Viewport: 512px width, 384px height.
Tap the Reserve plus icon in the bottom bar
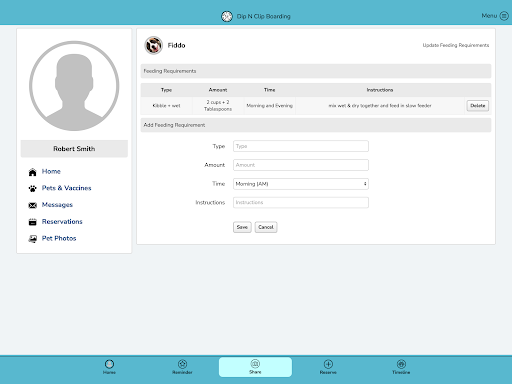(328, 364)
